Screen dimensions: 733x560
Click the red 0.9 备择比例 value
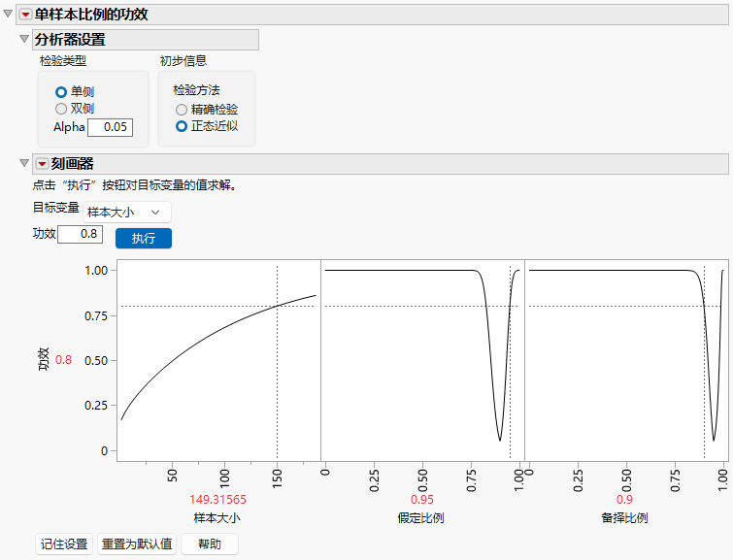(624, 500)
